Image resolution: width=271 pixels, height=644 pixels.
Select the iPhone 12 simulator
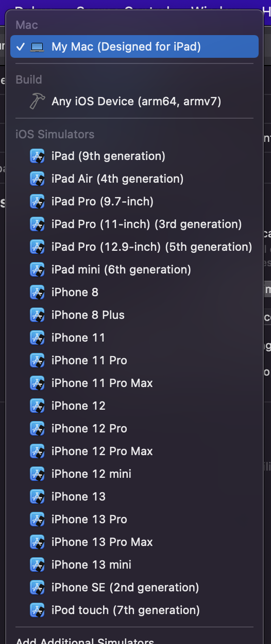(x=134, y=406)
